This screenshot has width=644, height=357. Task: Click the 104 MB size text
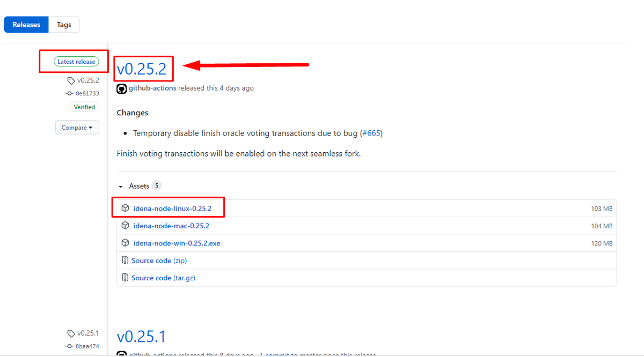[602, 226]
